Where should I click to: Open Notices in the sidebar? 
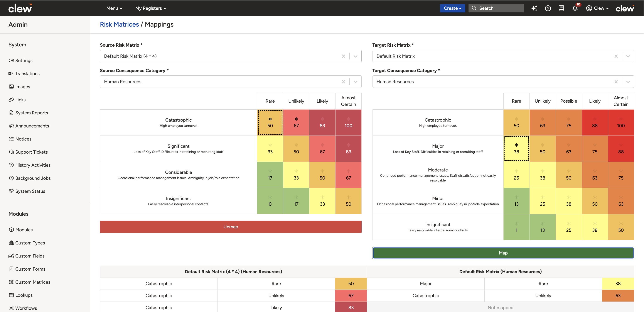(x=20, y=139)
